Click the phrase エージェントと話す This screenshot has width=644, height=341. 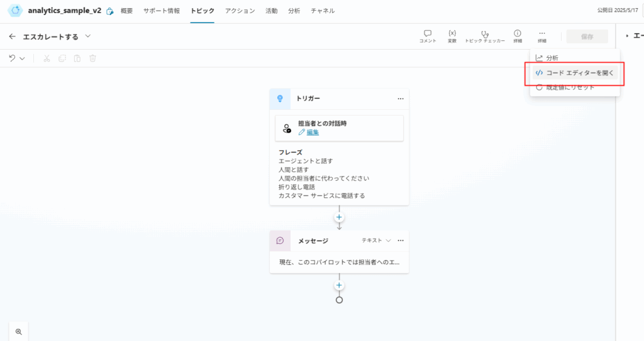306,161
